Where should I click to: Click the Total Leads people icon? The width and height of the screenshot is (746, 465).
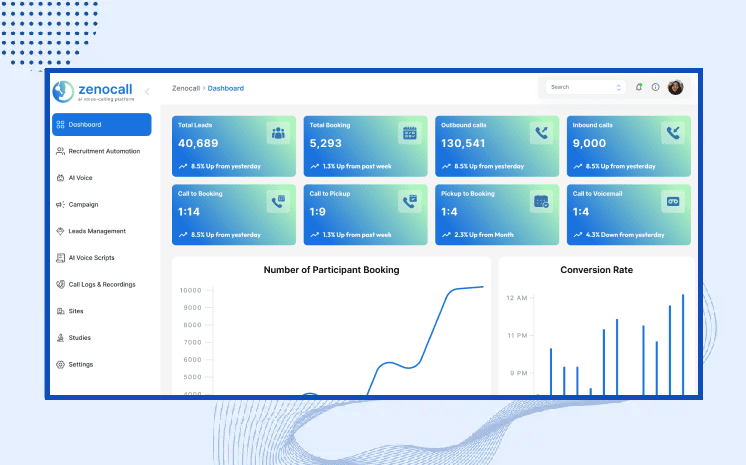coord(278,133)
